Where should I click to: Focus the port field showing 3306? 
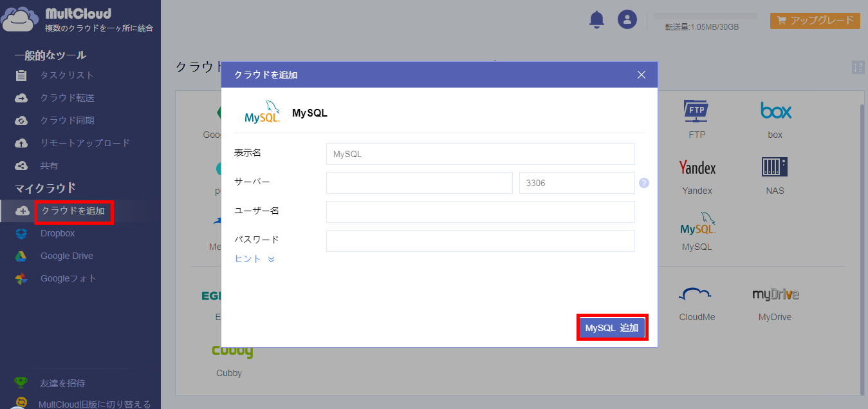[577, 183]
